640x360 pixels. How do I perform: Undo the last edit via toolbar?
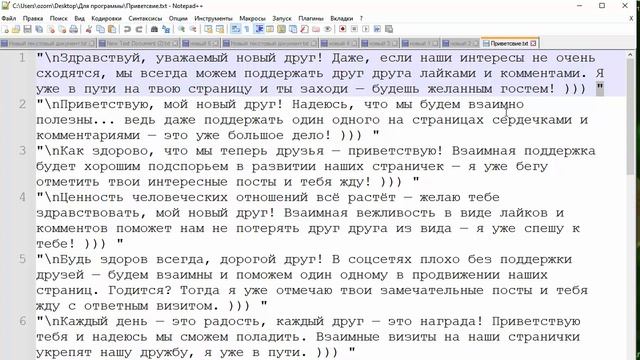pyautogui.click(x=127, y=29)
